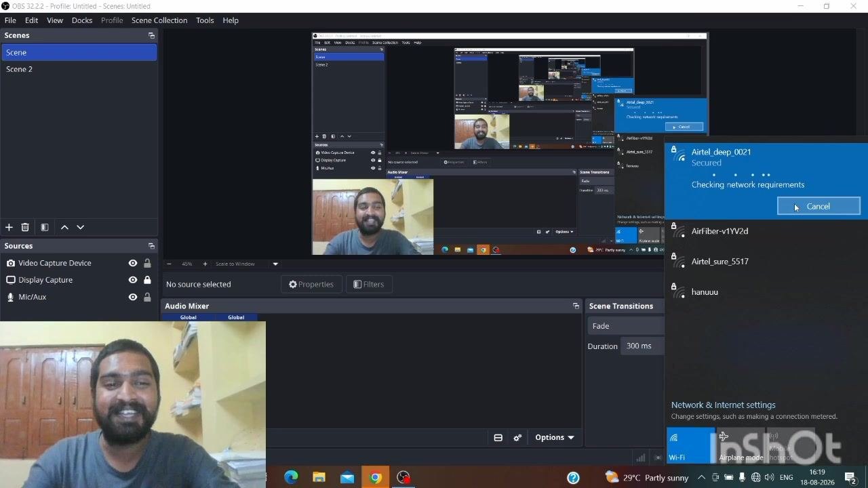868x488 pixels.
Task: Open source Properties button
Action: point(311,285)
